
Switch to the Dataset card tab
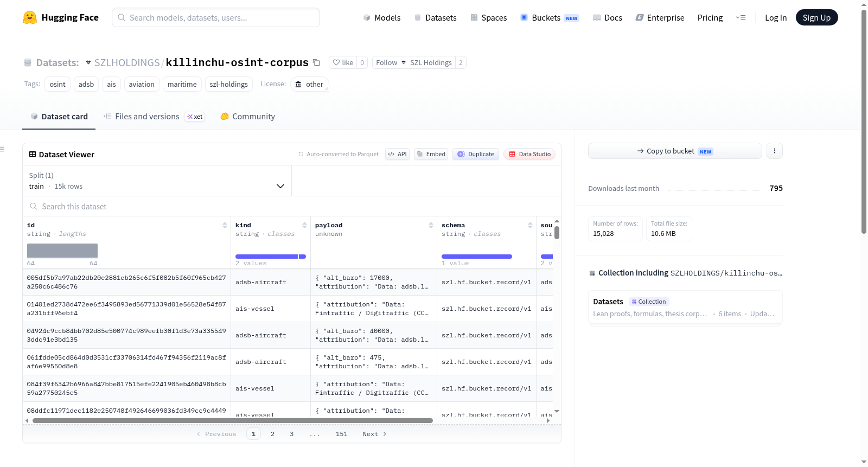coord(59,117)
